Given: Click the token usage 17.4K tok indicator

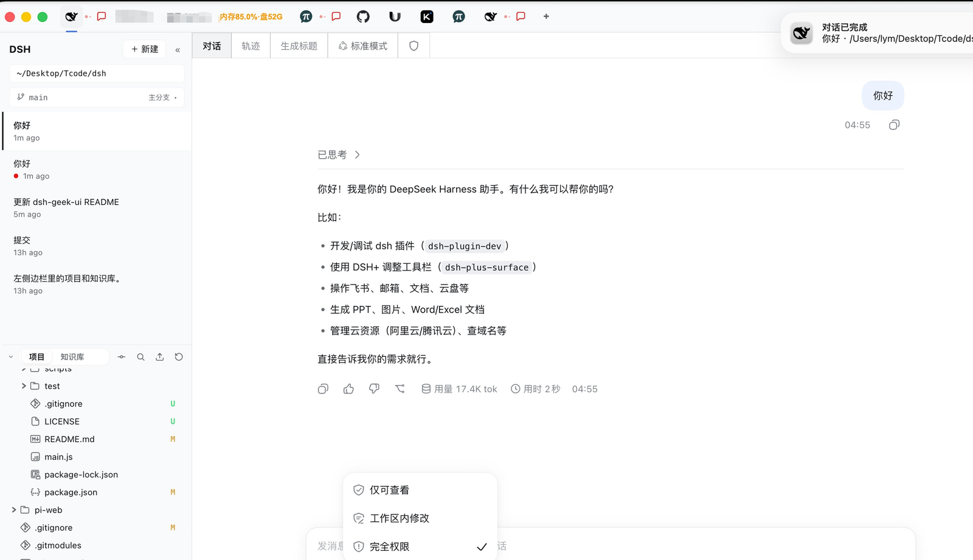Looking at the screenshot, I should tap(459, 389).
